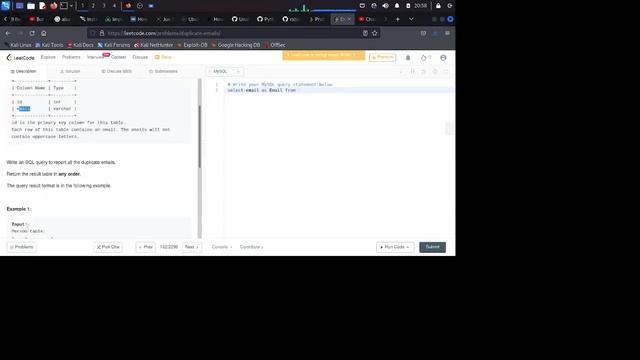Click the Kali applications menu icon
Image resolution: width=640 pixels, height=360 pixels.
pos(5,6)
